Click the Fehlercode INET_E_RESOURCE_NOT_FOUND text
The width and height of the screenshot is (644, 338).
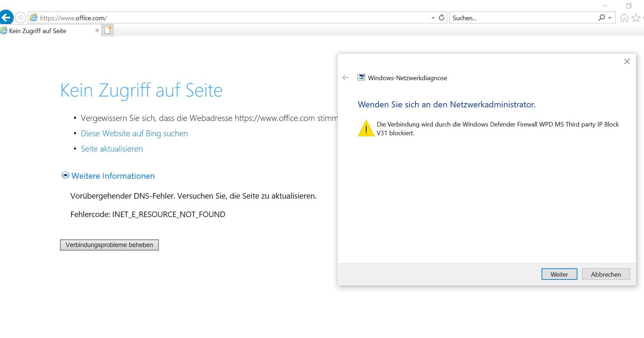coord(148,214)
